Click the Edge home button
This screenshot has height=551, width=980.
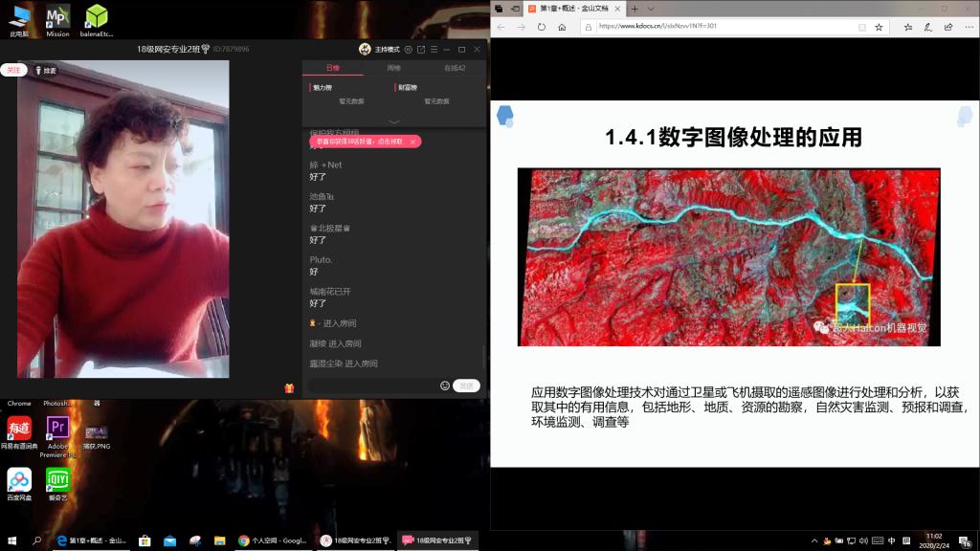(562, 27)
